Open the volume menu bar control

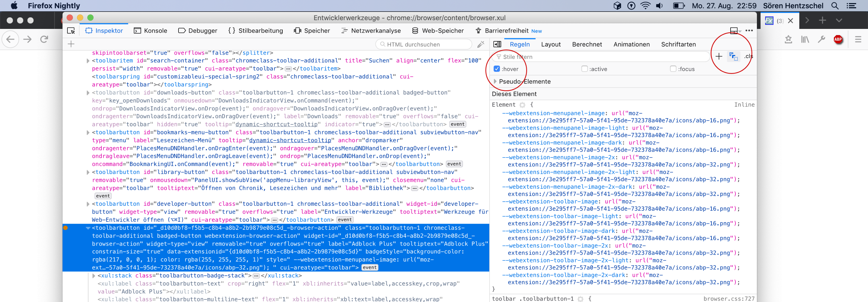(659, 6)
